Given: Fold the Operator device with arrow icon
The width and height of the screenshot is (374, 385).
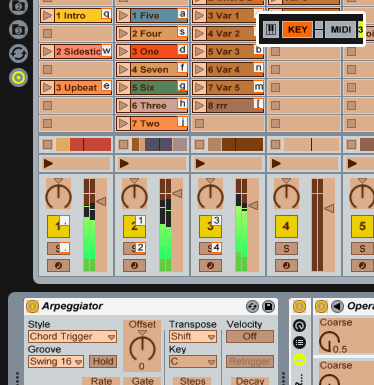Looking at the screenshot, I should 337,306.
